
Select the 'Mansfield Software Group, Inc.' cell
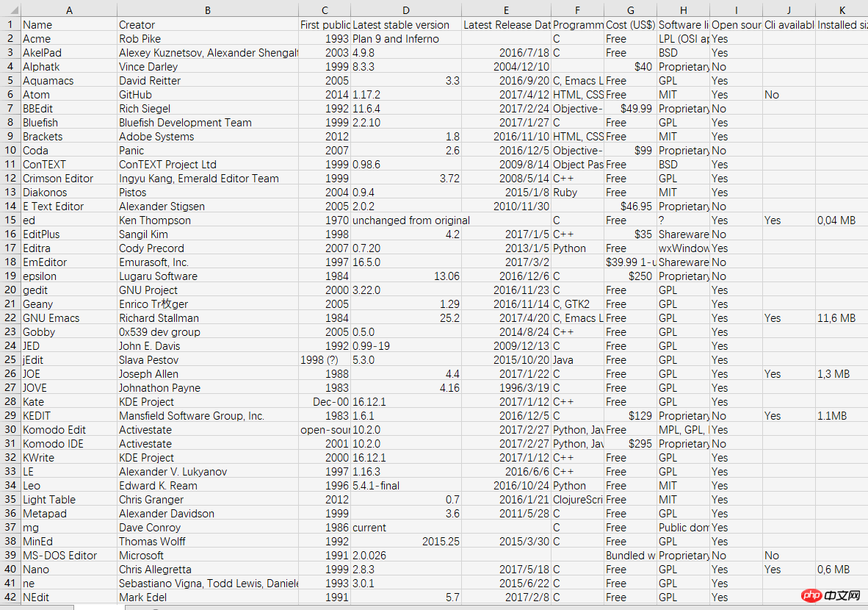(208, 415)
